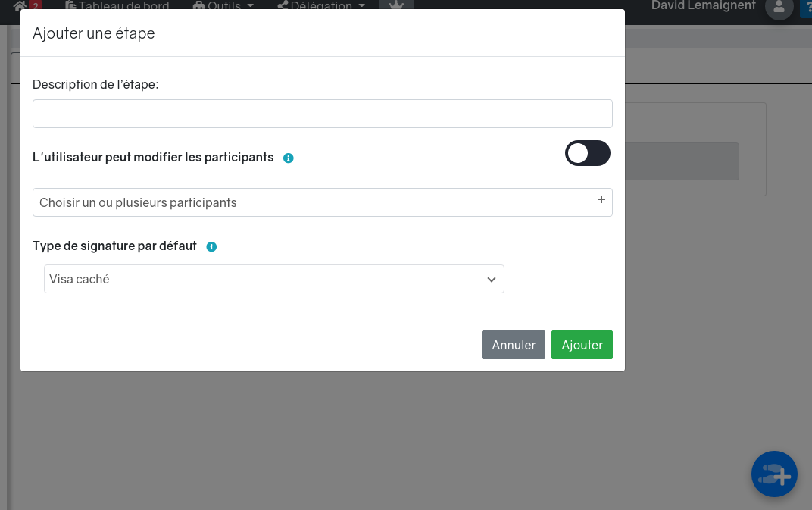Click the home icon in navbar
Viewport: 812px width, 510px height.
coord(20,5)
